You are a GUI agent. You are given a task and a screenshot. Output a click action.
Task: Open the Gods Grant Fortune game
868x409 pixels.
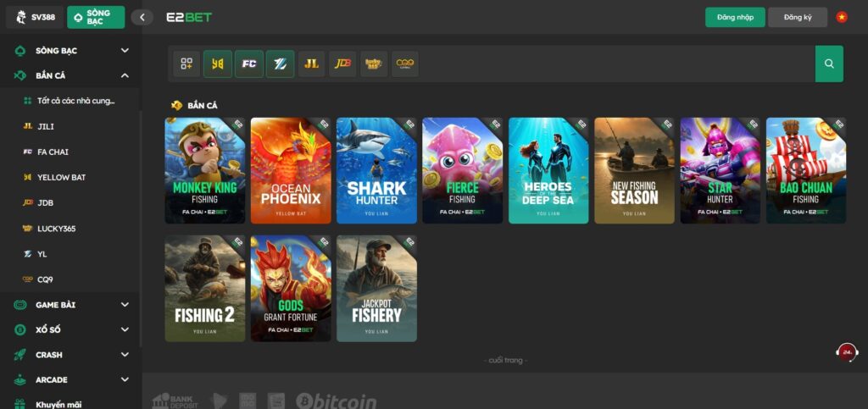291,289
